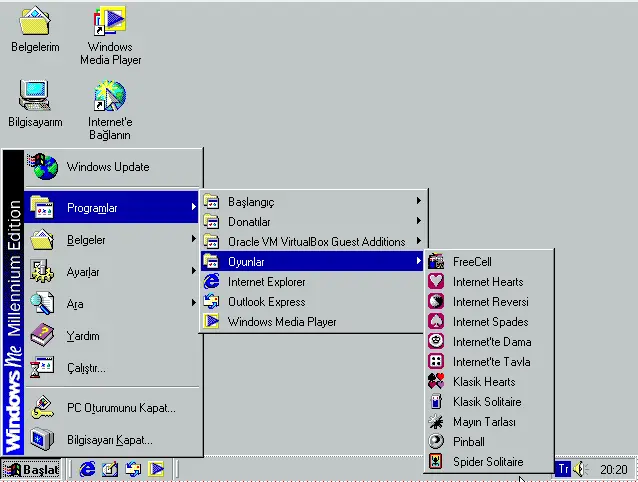Open Yardım help entry

pyautogui.click(x=112, y=336)
